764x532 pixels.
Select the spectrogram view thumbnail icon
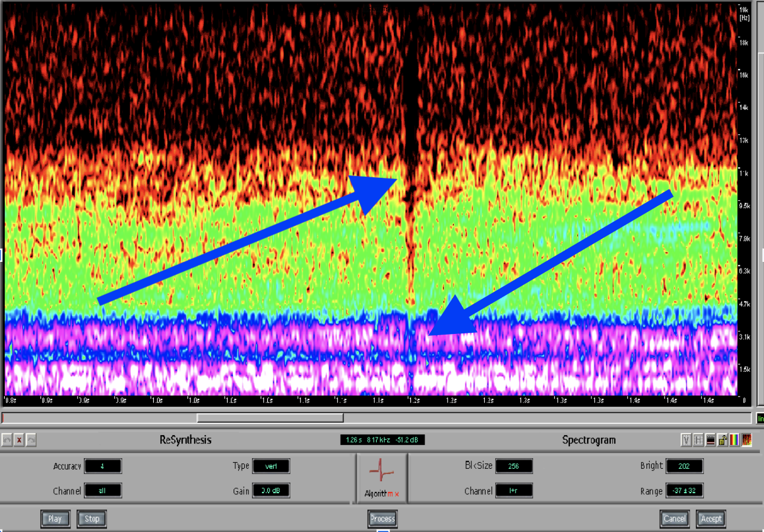click(x=747, y=440)
